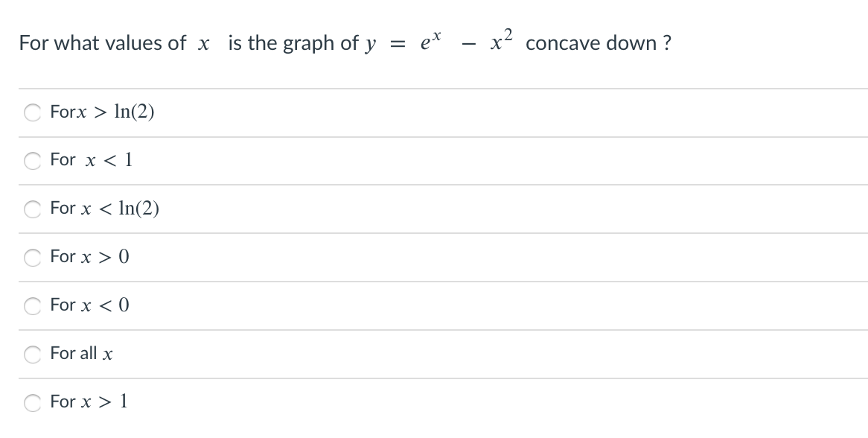
Task: Click the answer label For all x
Action: click(x=83, y=355)
